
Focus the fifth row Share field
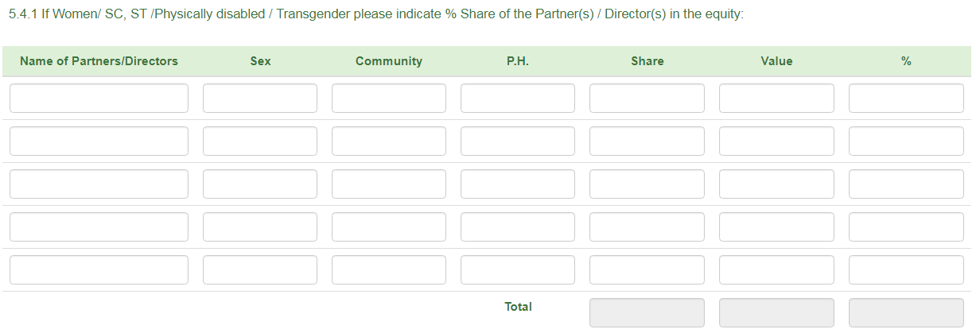tap(647, 270)
